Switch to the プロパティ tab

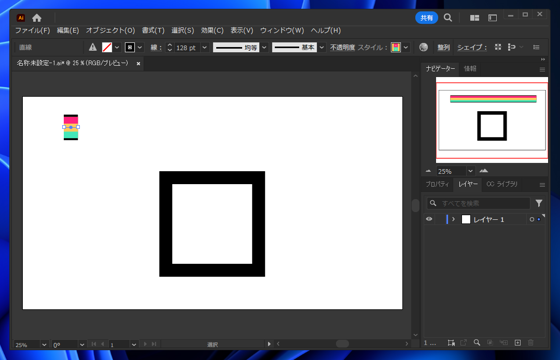pos(437,184)
